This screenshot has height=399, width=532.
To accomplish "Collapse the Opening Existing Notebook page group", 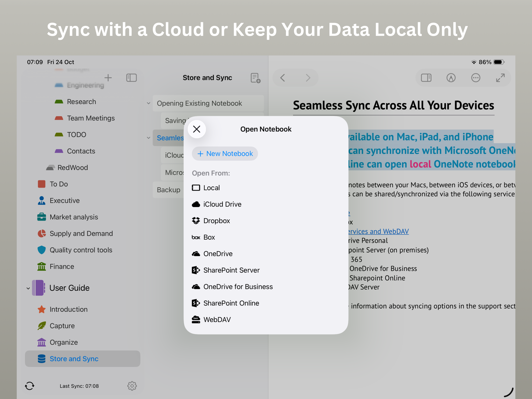I will pos(148,103).
